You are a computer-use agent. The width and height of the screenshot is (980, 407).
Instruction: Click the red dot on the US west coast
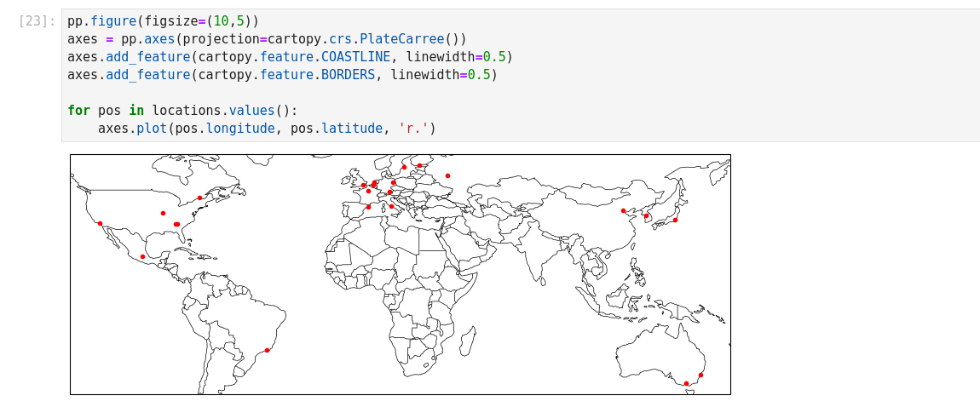coord(100,223)
